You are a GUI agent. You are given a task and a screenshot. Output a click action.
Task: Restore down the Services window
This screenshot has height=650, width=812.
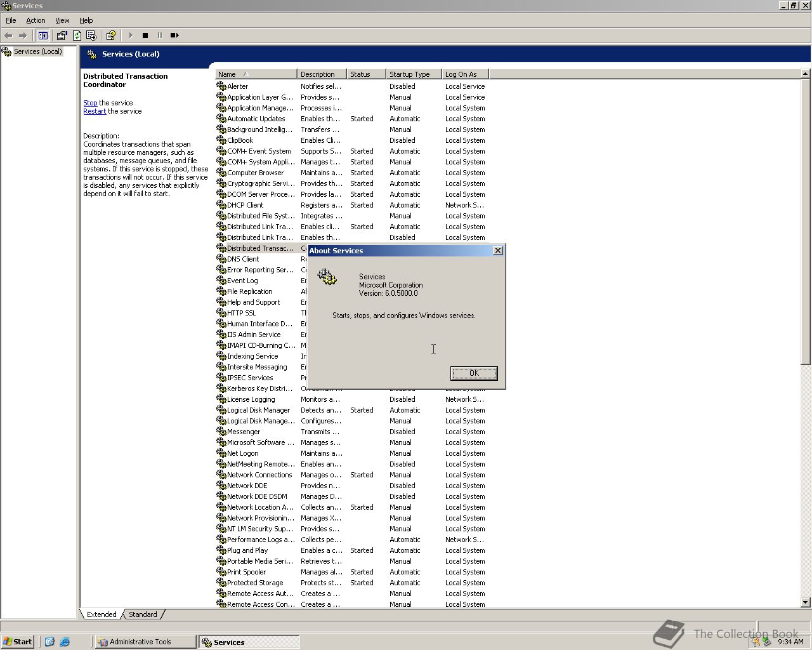(794, 5)
